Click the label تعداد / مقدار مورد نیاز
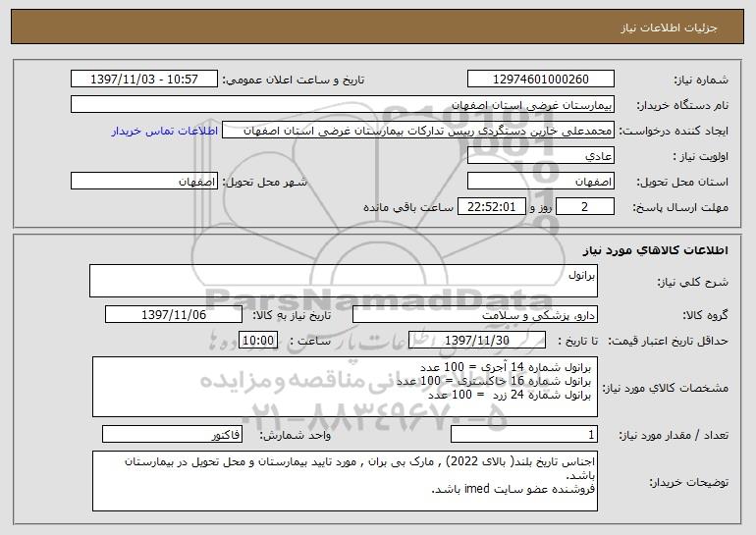 [674, 435]
